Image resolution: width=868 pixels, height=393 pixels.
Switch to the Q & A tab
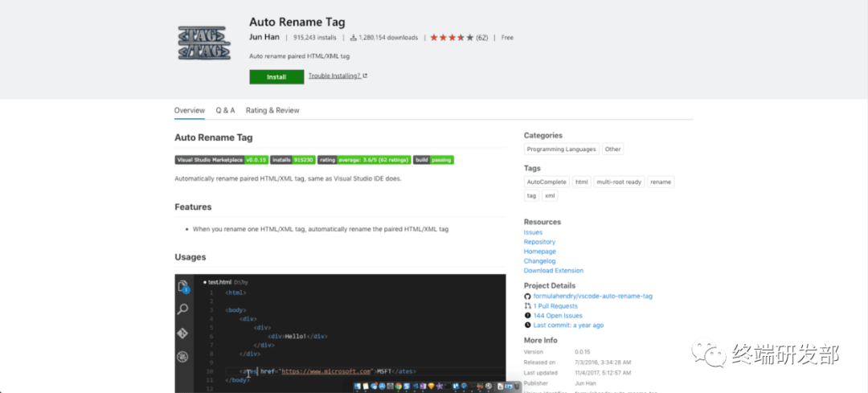click(225, 110)
